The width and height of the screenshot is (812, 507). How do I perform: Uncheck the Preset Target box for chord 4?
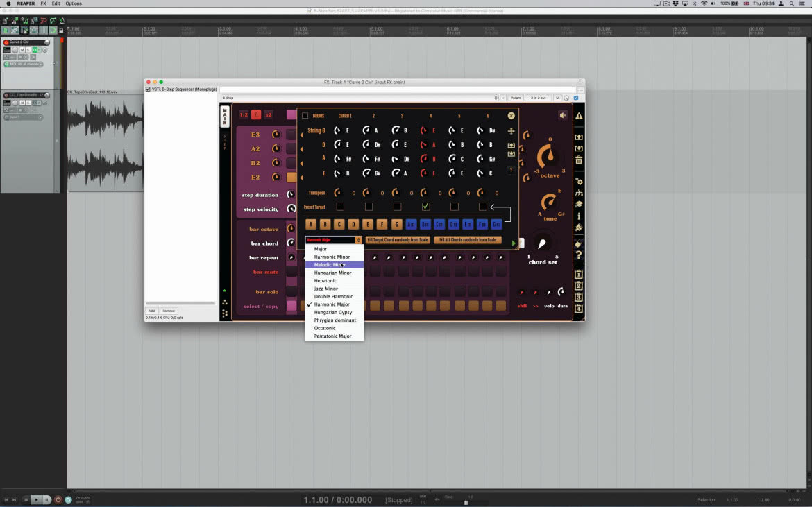click(x=425, y=207)
